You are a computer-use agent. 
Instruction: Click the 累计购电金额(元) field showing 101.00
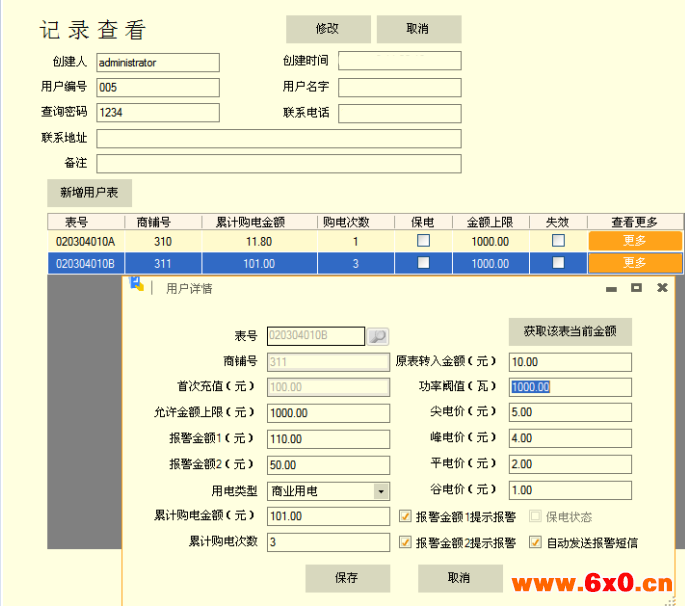point(329,516)
